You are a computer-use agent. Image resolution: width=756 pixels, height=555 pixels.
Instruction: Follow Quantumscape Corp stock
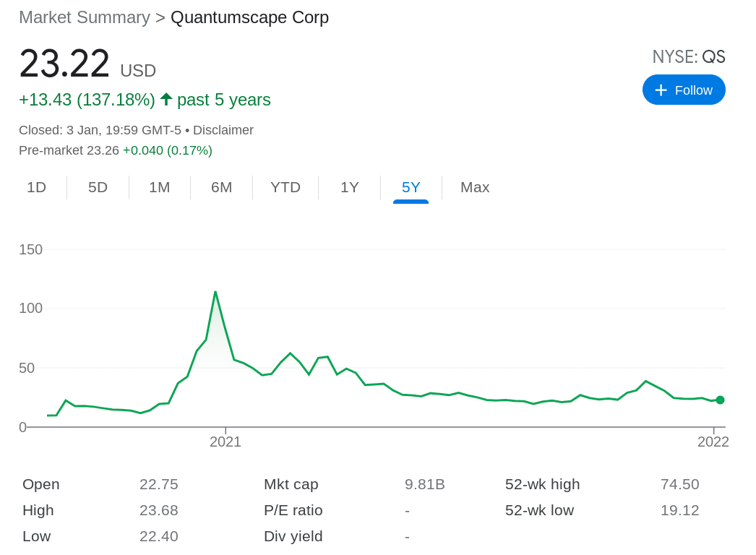tap(684, 90)
